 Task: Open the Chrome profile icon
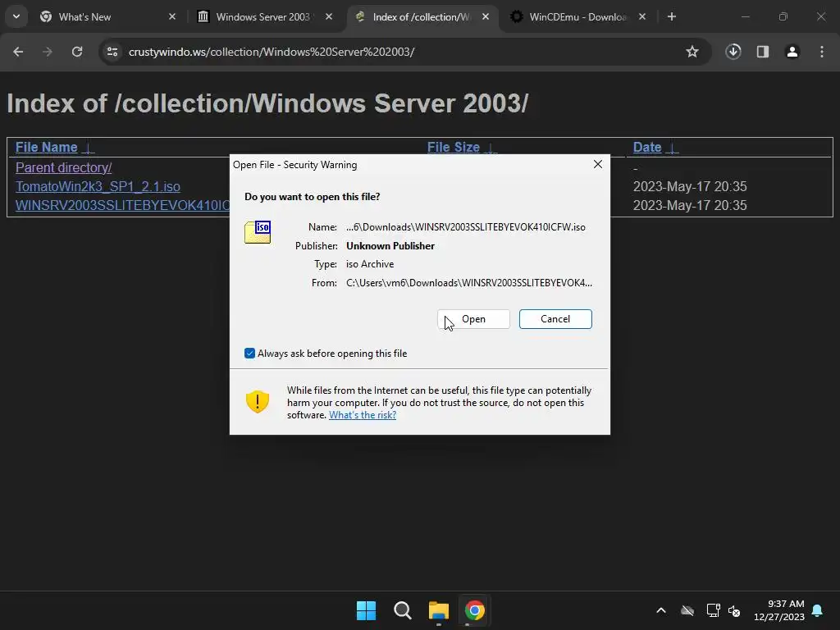point(792,52)
